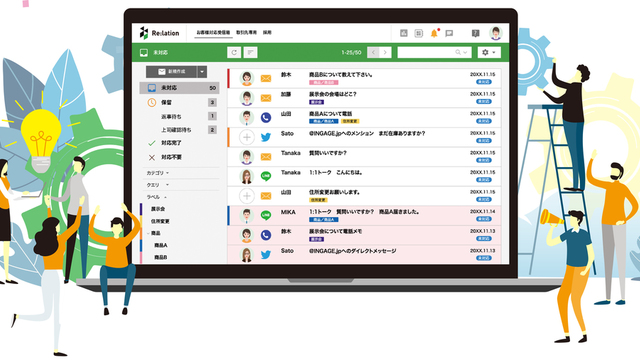
Task: Click the avatar on 鈴木 商品B row
Action: tap(247, 78)
